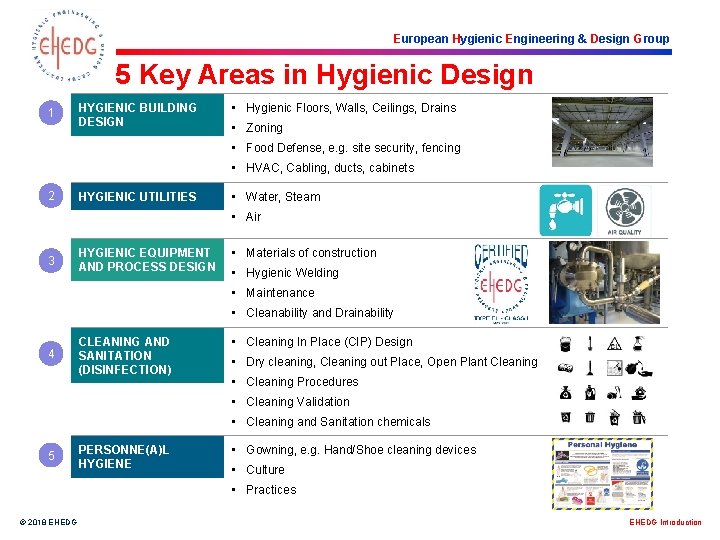Click 'Cleaning In Place (CIP) Design' bullet

pyautogui.click(x=329, y=342)
